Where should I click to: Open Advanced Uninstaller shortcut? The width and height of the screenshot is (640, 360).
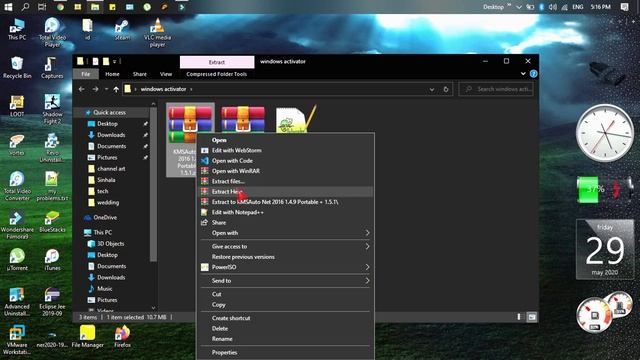(x=17, y=302)
